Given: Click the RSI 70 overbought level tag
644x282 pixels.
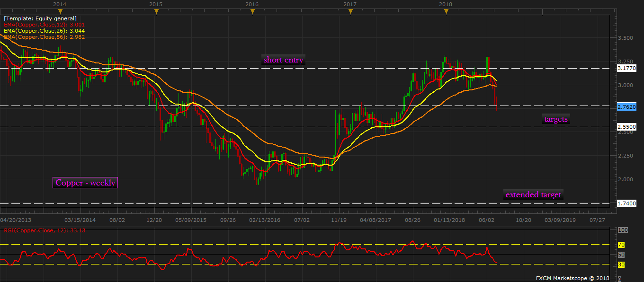Looking at the screenshot, I should click(x=621, y=245).
